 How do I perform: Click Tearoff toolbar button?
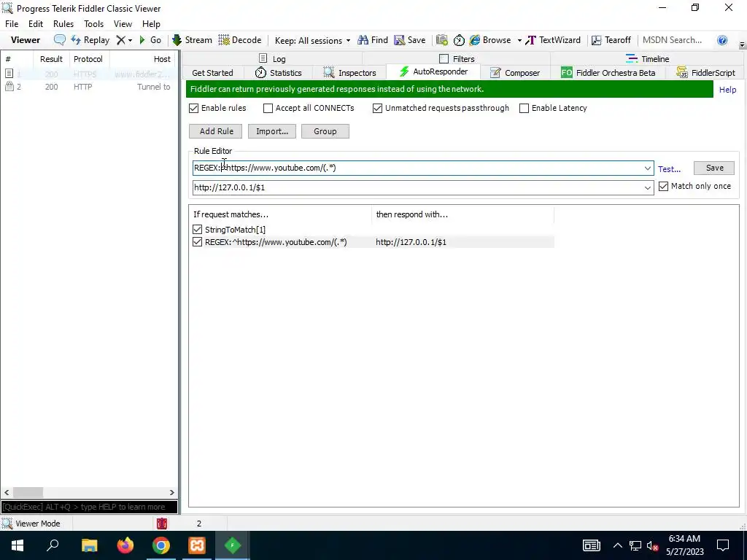point(611,40)
